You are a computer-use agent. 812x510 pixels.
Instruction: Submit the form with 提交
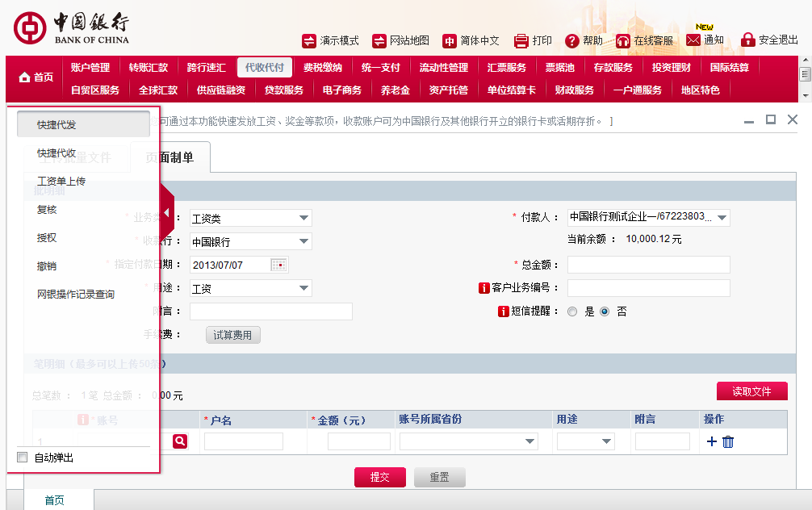(379, 477)
